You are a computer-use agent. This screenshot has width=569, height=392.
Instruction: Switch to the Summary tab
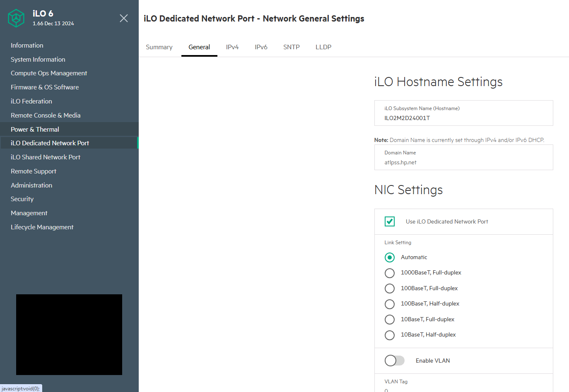(159, 47)
